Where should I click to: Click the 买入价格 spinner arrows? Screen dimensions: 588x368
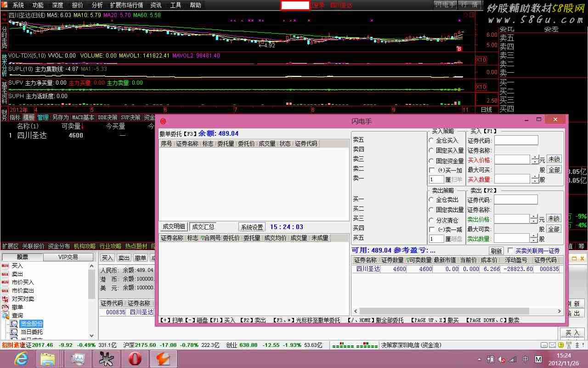[x=534, y=160]
